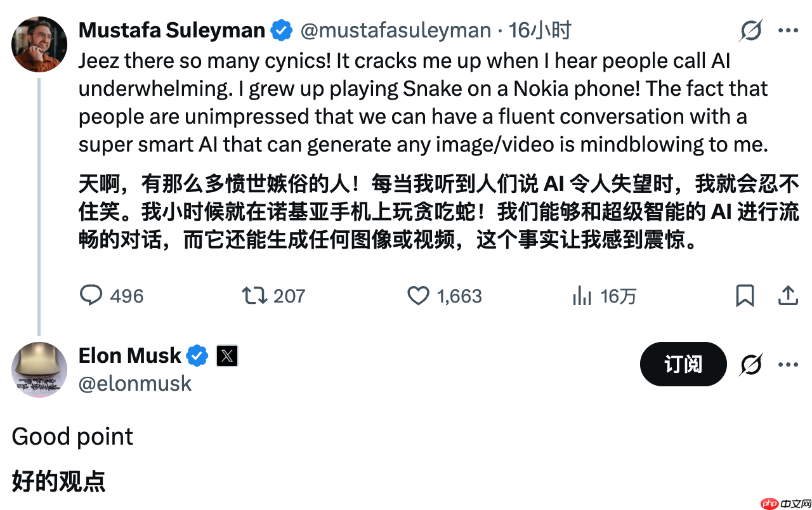Open more options on Mustafa's tweet
Viewport: 812px width, 510px height.
788,30
